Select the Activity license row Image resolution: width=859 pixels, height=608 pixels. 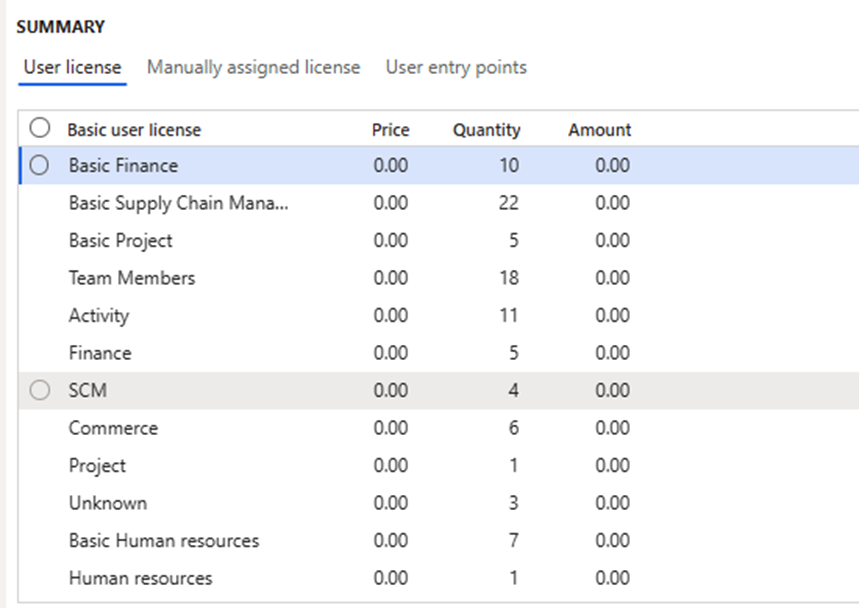(x=99, y=315)
